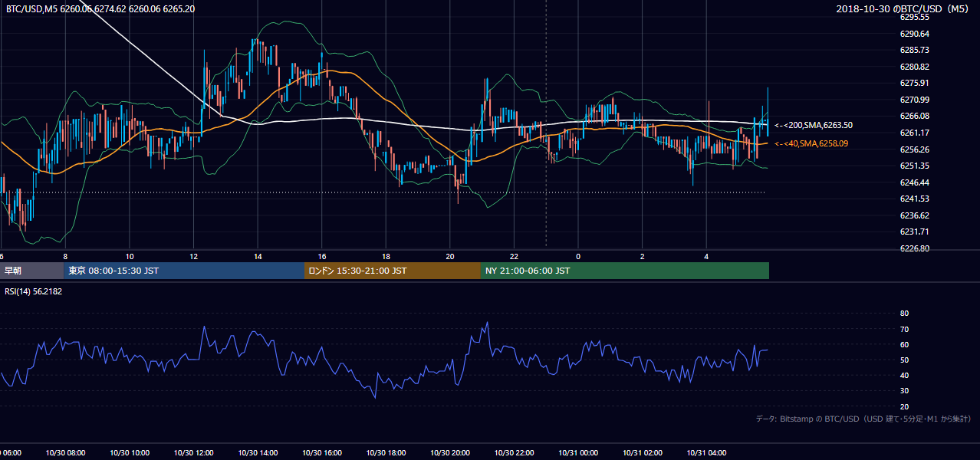Click the 6280.82 price axis label
This screenshot has height=460, width=980.
pyautogui.click(x=914, y=67)
